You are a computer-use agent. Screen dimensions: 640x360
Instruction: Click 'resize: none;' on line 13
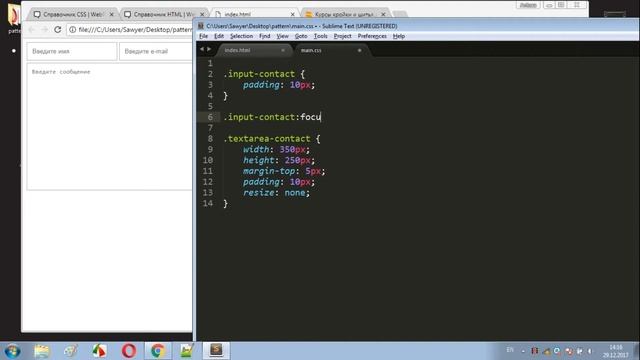[276, 193]
